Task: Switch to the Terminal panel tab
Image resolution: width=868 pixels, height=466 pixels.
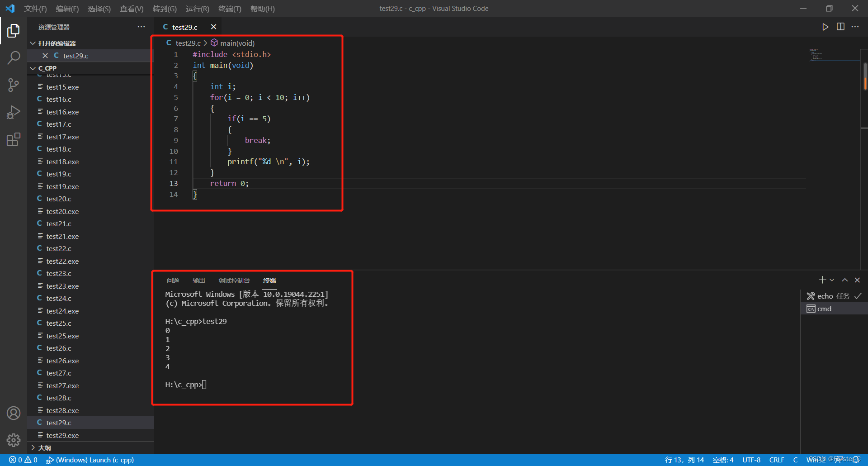Action: pyautogui.click(x=269, y=281)
